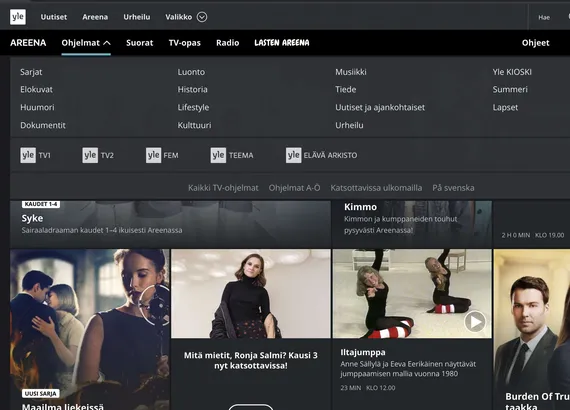
Task: Select the Huumori category
Action: [x=37, y=107]
